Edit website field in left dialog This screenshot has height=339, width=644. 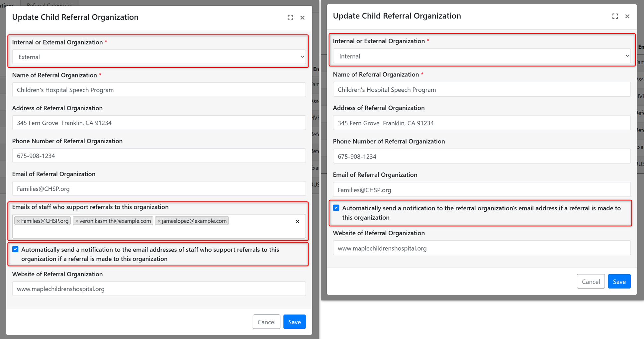click(x=159, y=289)
